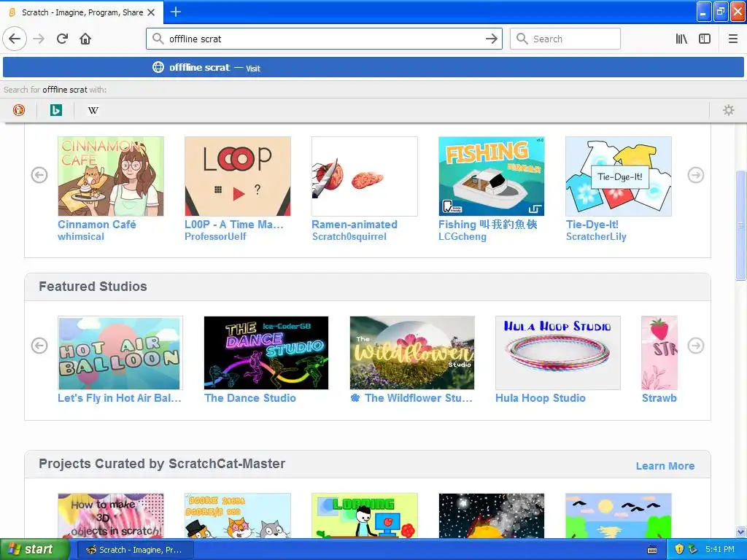Click the security shield tray icon

point(679,550)
